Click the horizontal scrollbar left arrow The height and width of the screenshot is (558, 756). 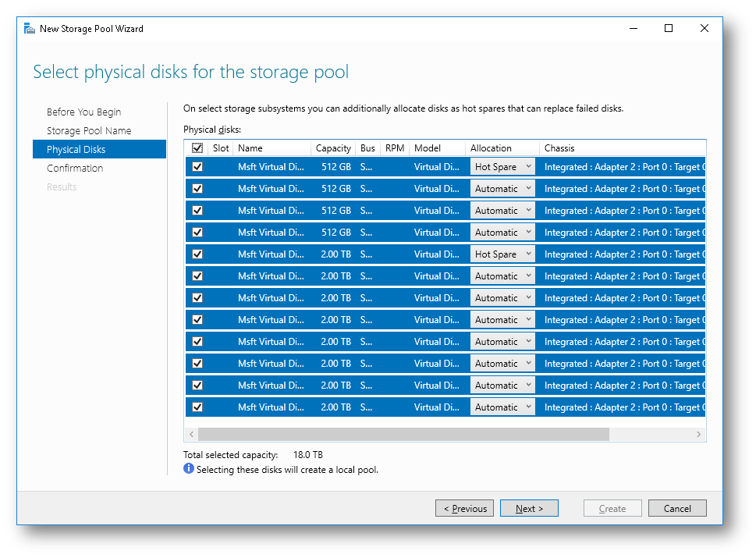pos(191,435)
